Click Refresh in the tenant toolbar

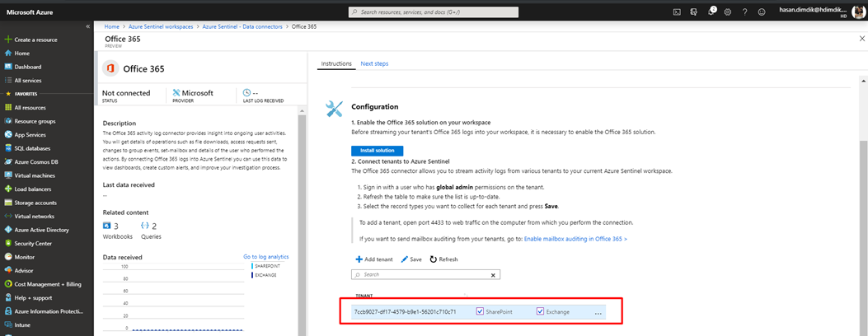443,259
